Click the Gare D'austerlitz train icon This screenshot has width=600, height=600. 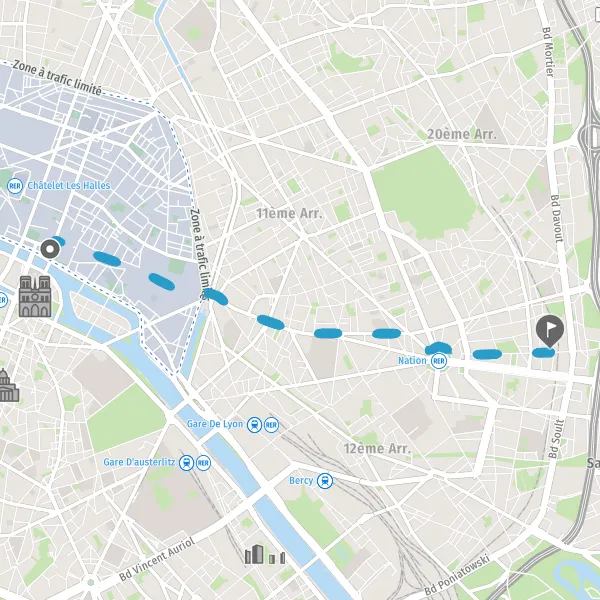tap(186, 463)
